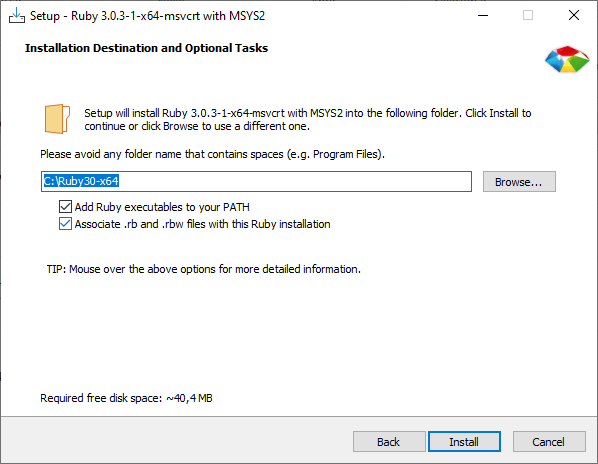Click the window title 'Setup - Ruby 3.0.3-1-x64-msvcrt'
Viewport: 598px width, 464px height.
point(148,16)
